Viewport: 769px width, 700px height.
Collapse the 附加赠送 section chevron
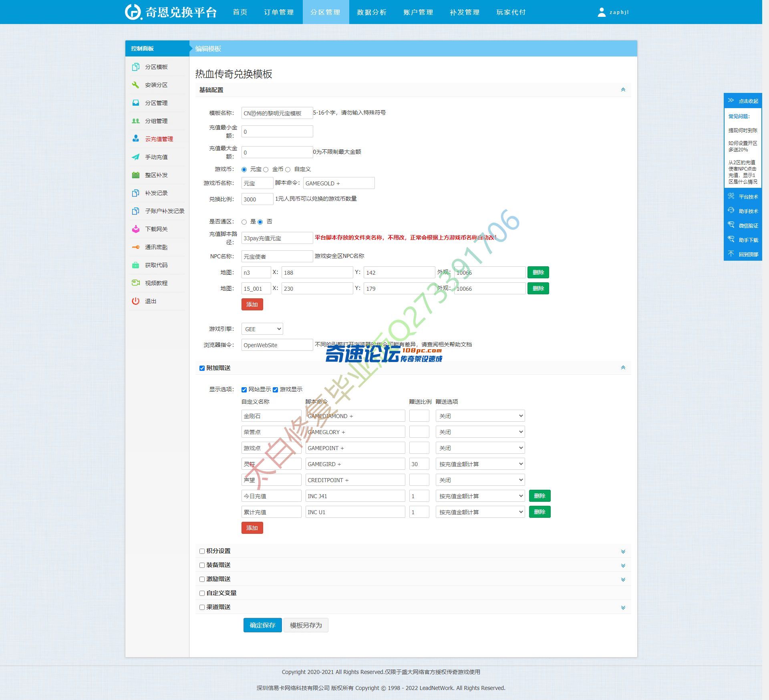pyautogui.click(x=623, y=368)
